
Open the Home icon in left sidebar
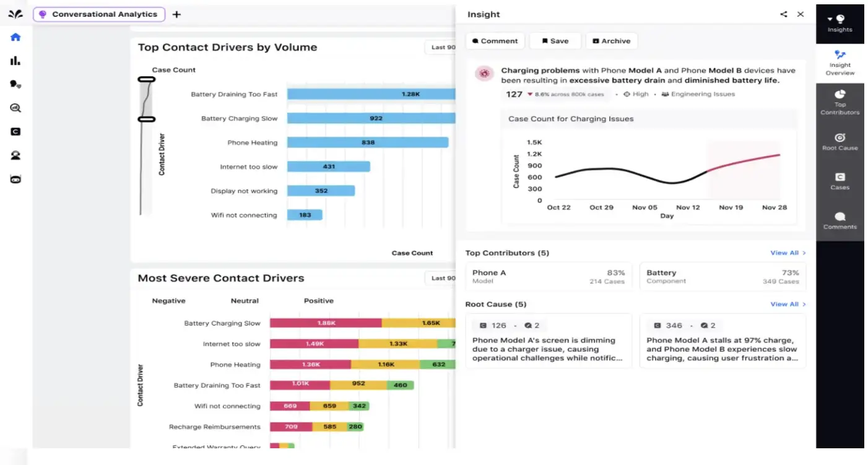[15, 37]
